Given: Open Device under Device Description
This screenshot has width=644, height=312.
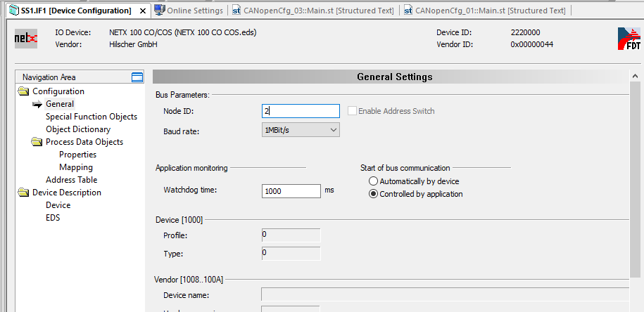Looking at the screenshot, I should [x=58, y=205].
